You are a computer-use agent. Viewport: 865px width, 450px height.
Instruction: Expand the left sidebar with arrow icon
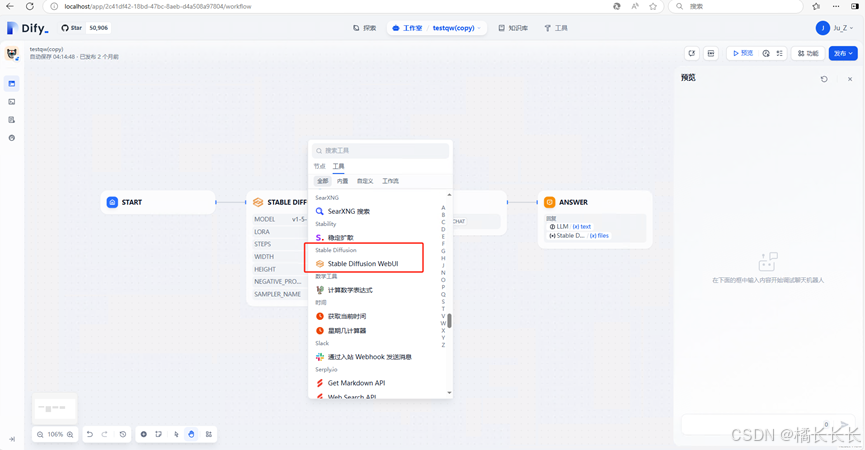click(12, 439)
